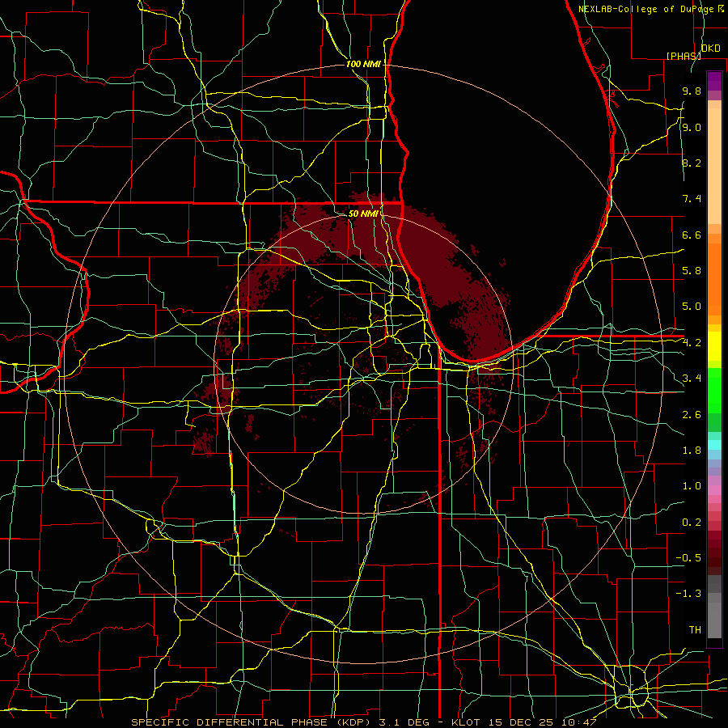Screen dimensions: 728x728
Task: Pick the cyan segment of the color bar
Action: pyautogui.click(x=714, y=445)
